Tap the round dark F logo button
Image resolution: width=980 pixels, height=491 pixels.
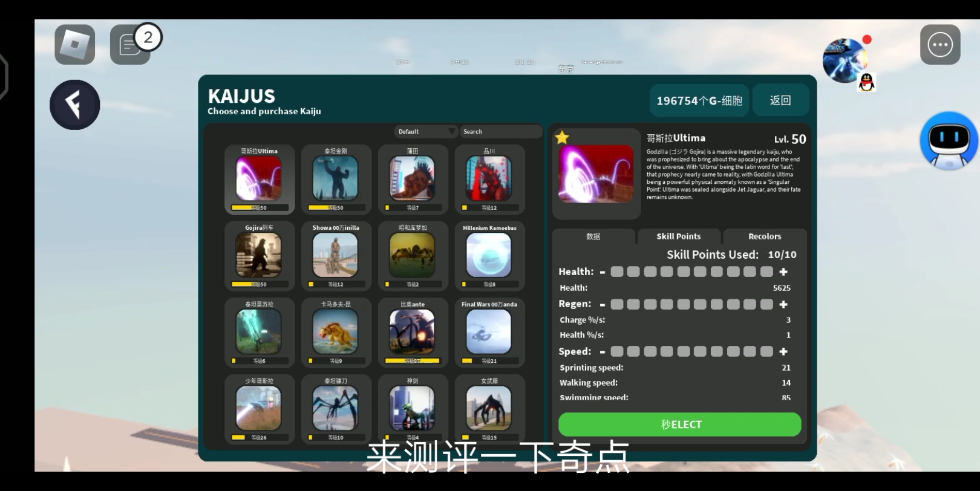(74, 105)
